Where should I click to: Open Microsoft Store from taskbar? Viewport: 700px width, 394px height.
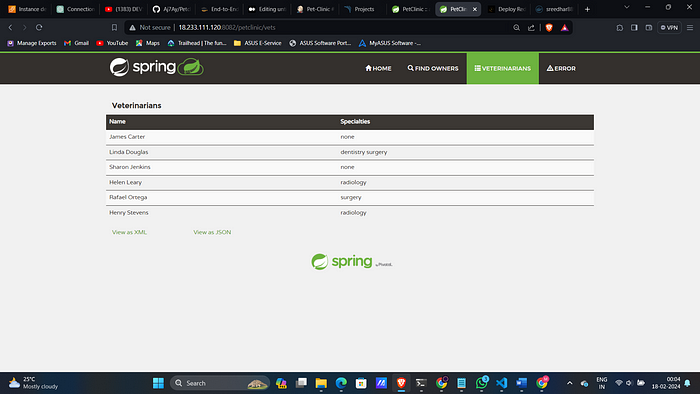pyautogui.click(x=361, y=383)
